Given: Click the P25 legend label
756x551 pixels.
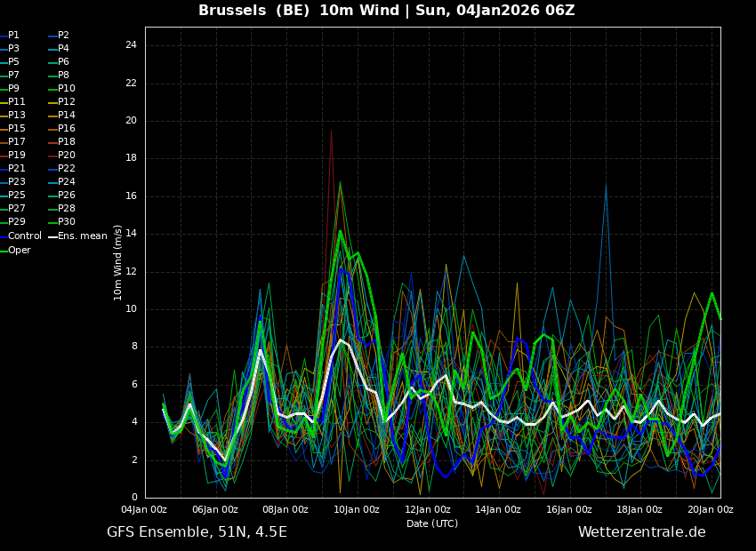Looking at the screenshot, I should pos(16,195).
